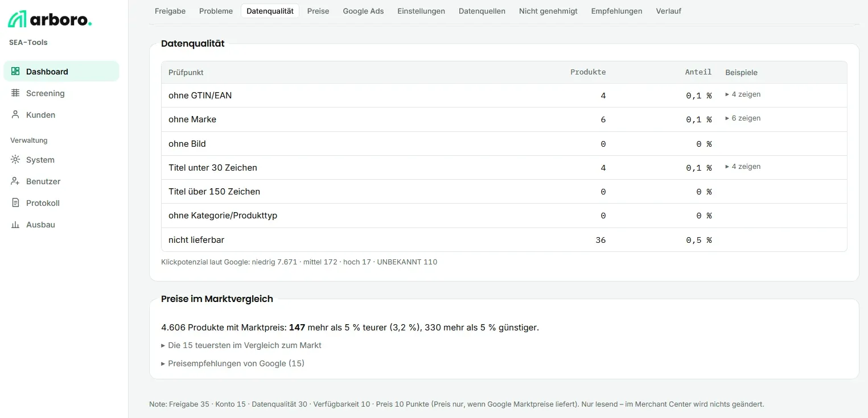868x418 pixels.
Task: Go to Kunden in the sidebar
Action: click(x=61, y=115)
